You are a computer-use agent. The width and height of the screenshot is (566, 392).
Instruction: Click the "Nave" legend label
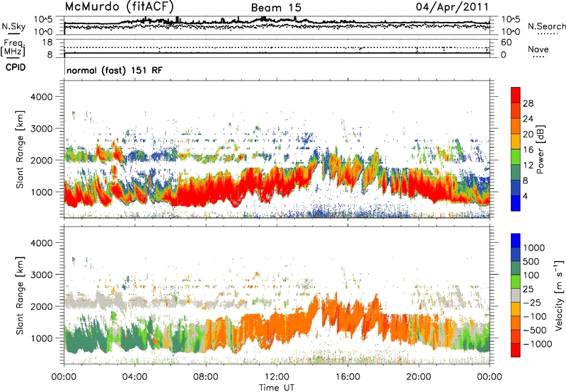[x=538, y=49]
